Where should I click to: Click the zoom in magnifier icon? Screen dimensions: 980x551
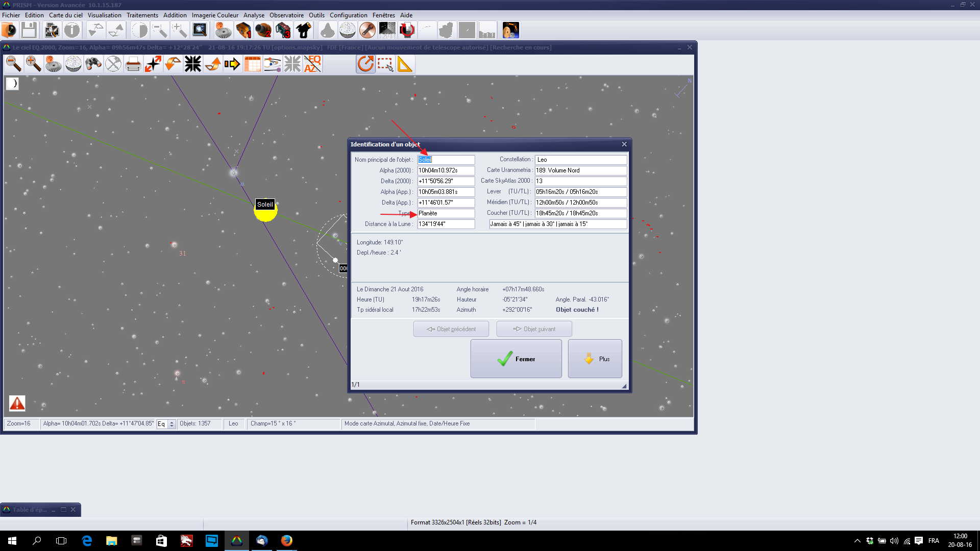pyautogui.click(x=34, y=64)
